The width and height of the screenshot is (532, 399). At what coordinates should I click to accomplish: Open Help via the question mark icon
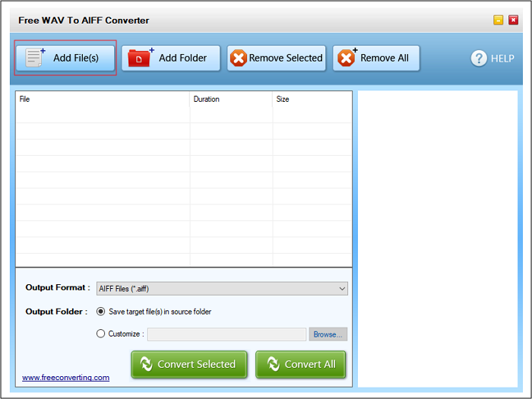click(x=479, y=59)
